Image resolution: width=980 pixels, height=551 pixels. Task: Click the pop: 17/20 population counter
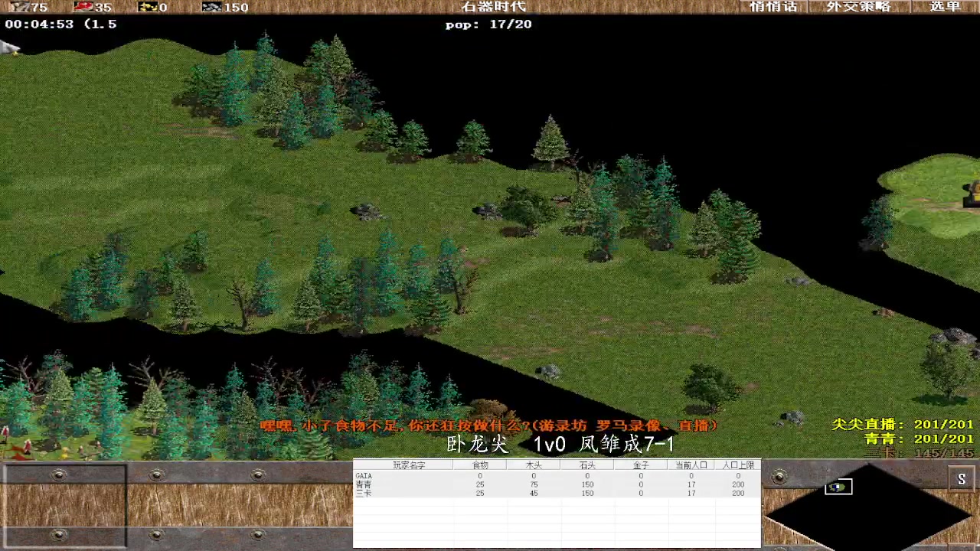488,24
